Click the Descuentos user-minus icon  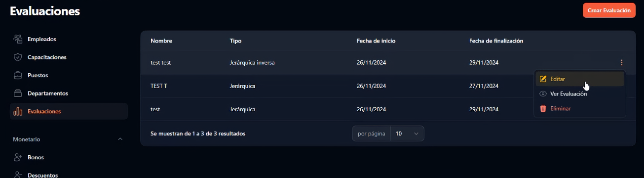(18, 175)
